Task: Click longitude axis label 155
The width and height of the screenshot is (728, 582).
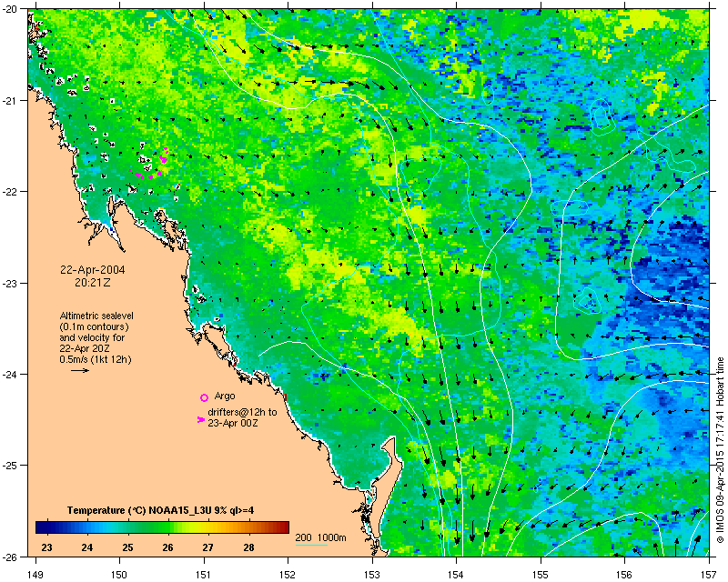Action: coord(541,575)
